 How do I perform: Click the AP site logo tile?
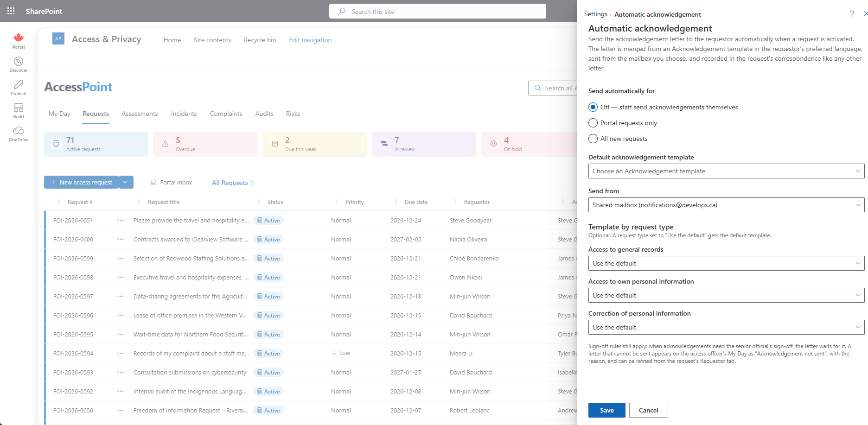(x=58, y=39)
